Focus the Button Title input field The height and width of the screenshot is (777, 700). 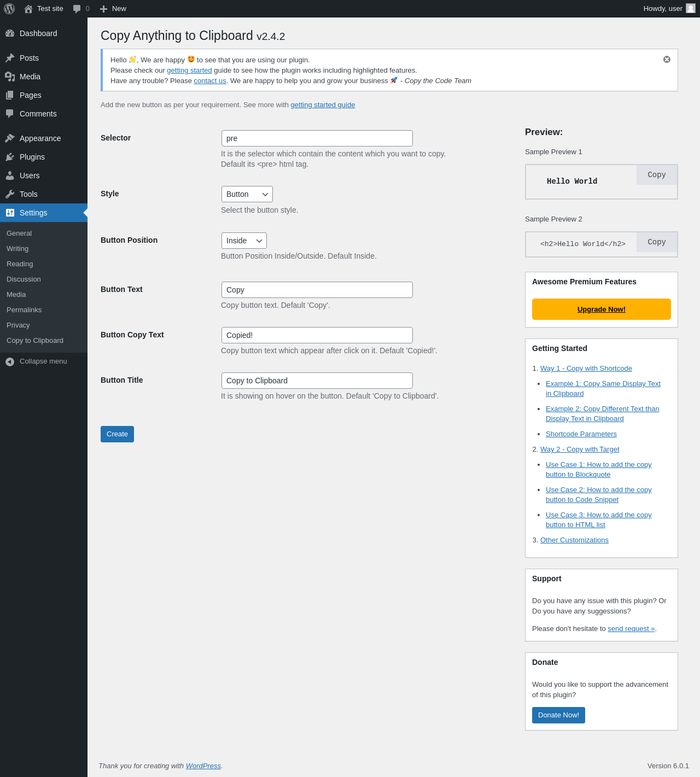pos(317,381)
